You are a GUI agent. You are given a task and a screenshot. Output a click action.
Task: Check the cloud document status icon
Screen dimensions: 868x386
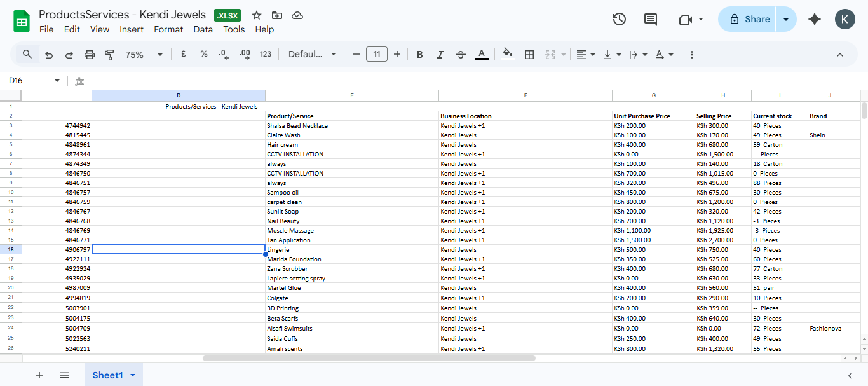point(297,15)
